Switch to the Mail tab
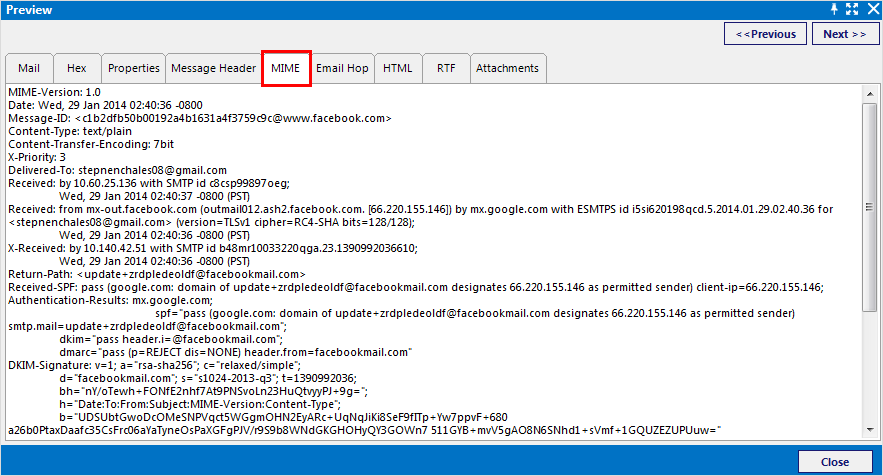Viewport: 883px width, 476px height. tap(29, 68)
